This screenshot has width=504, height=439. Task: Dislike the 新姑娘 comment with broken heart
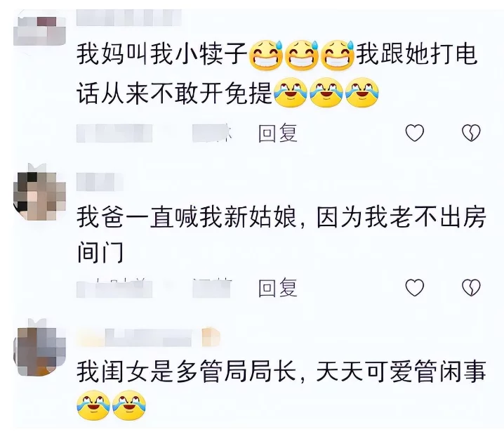[x=471, y=287]
